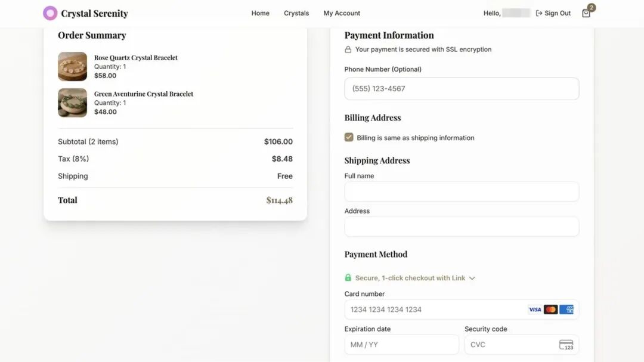The image size is (644, 362).
Task: Click the CVC card icon
Action: pyautogui.click(x=566, y=345)
